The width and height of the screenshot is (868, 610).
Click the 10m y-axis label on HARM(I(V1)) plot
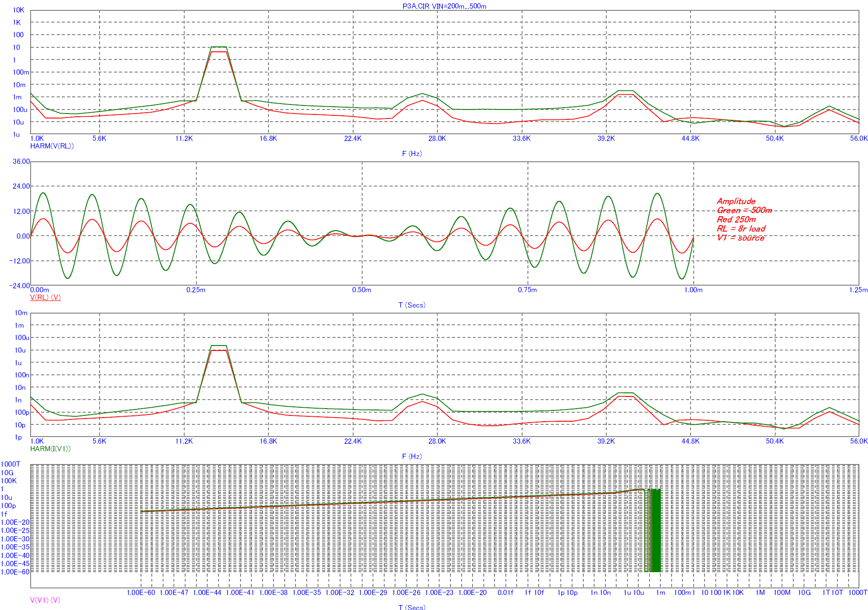21,313
